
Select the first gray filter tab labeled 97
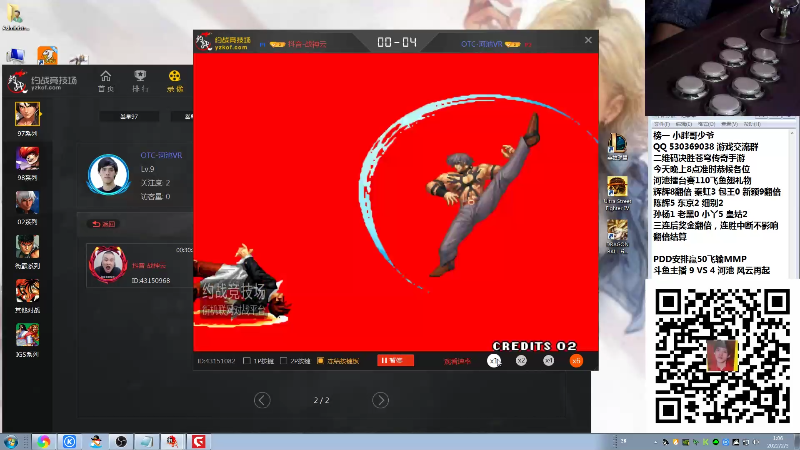(x=129, y=117)
